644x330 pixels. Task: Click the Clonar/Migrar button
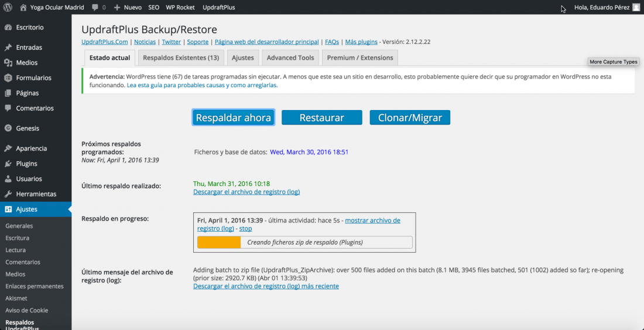410,118
